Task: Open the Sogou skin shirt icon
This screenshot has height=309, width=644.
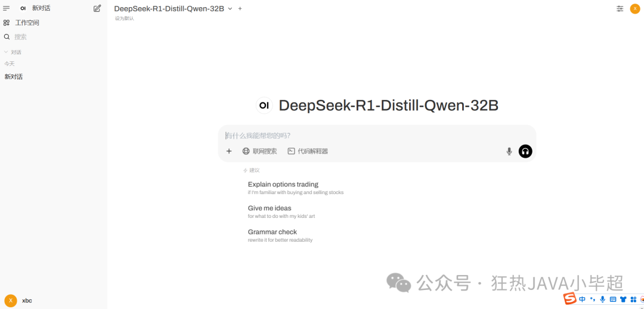Action: (x=623, y=299)
